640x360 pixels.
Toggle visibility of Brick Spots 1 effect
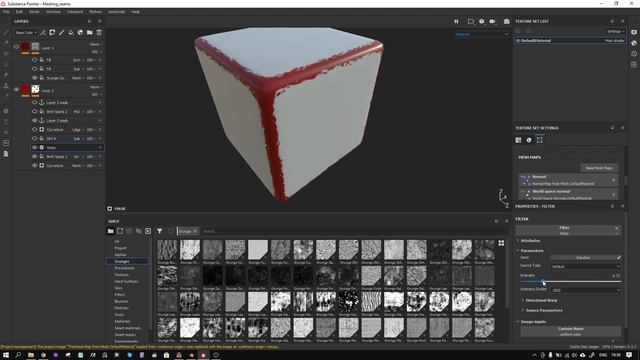click(35, 156)
